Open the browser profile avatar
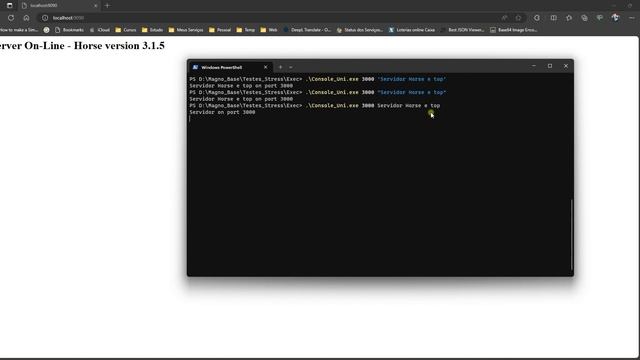The width and height of the screenshot is (640, 360). [x=615, y=18]
